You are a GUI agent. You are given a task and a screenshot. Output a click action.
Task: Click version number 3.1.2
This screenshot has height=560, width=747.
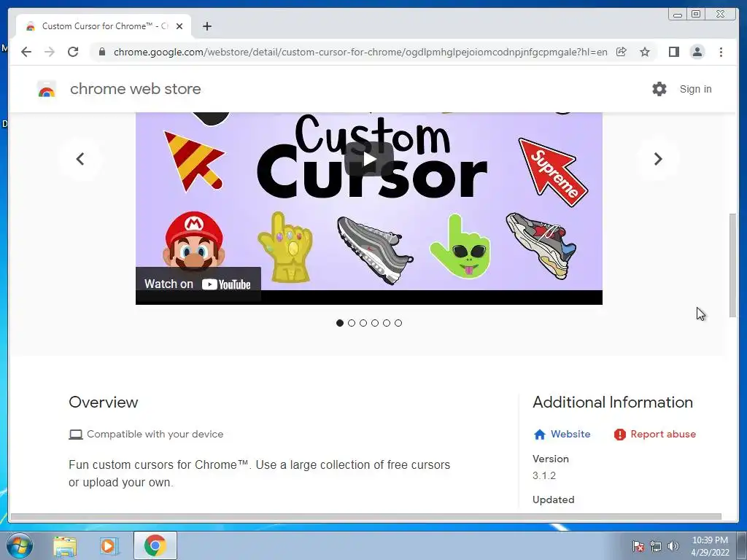click(544, 475)
